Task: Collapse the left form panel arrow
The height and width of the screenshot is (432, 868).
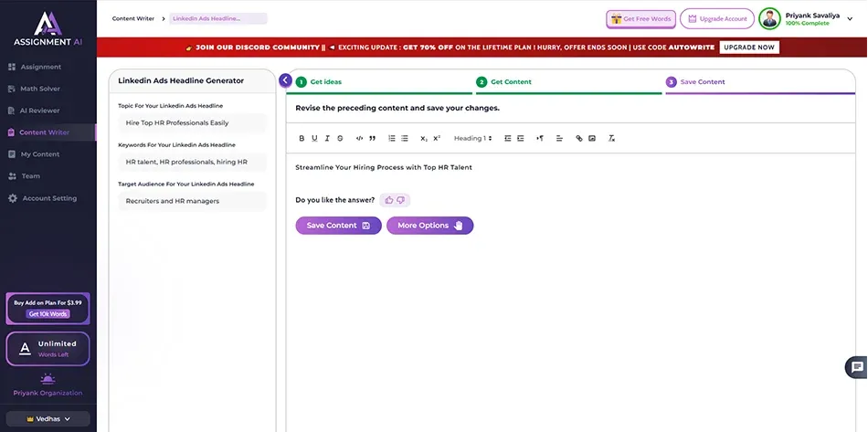Action: pyautogui.click(x=285, y=80)
